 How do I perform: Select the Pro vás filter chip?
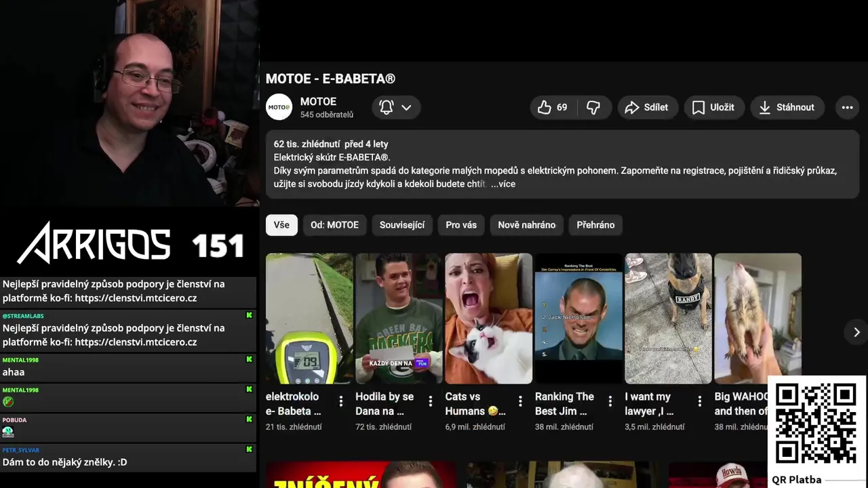[461, 225]
